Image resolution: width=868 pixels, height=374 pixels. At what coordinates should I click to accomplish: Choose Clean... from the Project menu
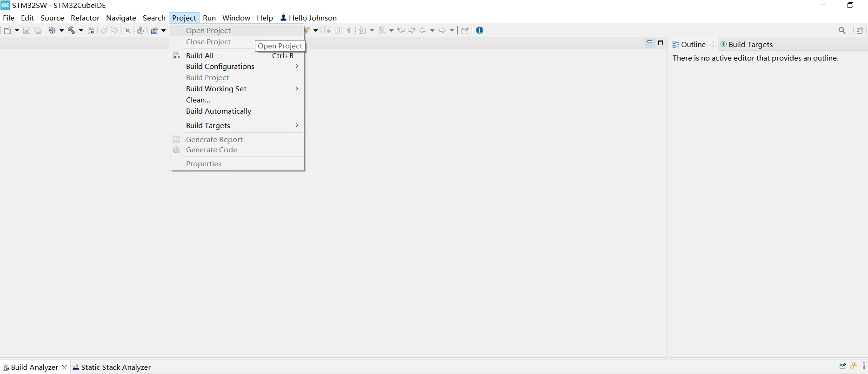click(x=237, y=100)
